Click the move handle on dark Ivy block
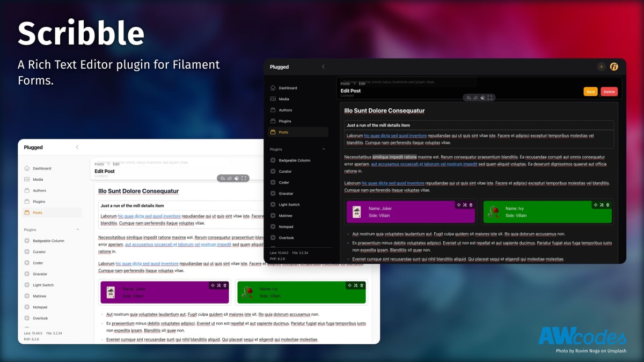The image size is (644, 362). click(x=595, y=205)
